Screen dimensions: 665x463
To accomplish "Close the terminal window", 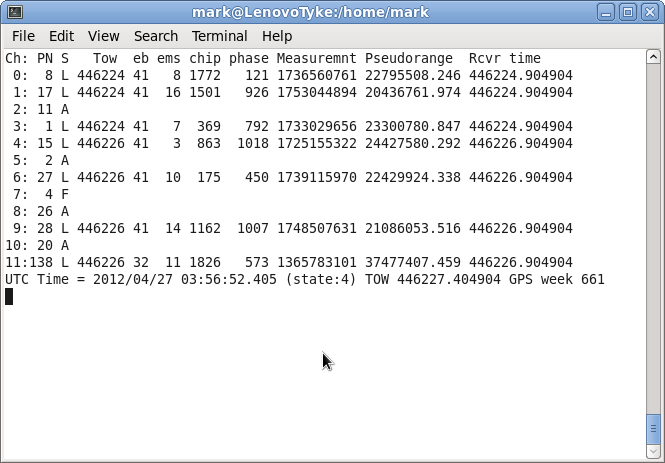I will 649,12.
